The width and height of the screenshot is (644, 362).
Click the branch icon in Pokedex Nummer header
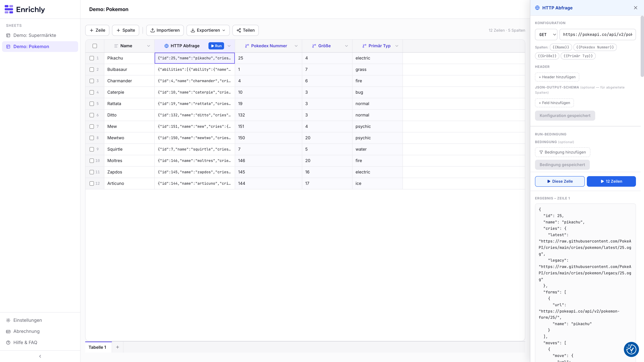click(x=247, y=46)
